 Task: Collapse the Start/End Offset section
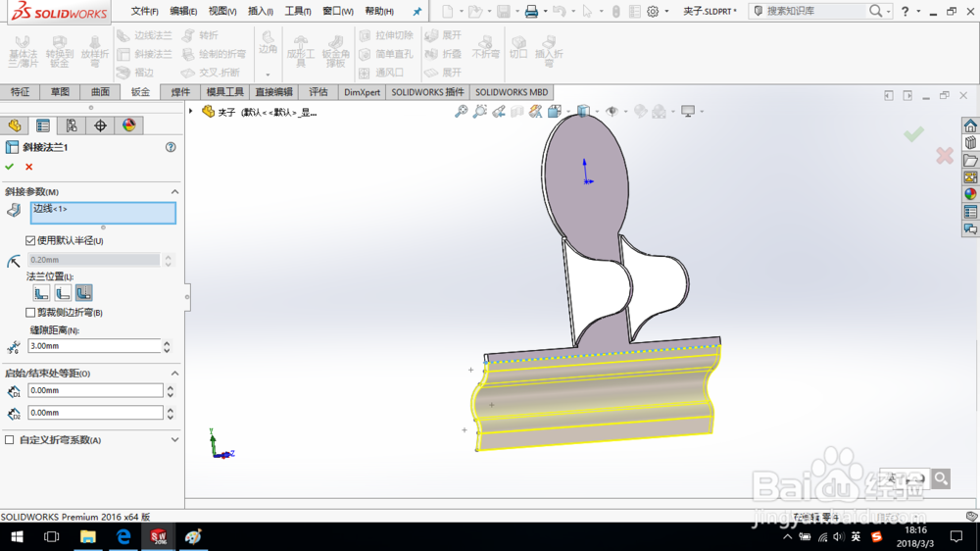pyautogui.click(x=174, y=373)
